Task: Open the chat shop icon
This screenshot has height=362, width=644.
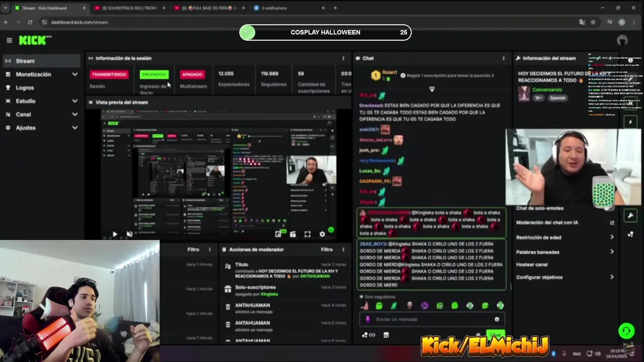Action: tap(386, 335)
